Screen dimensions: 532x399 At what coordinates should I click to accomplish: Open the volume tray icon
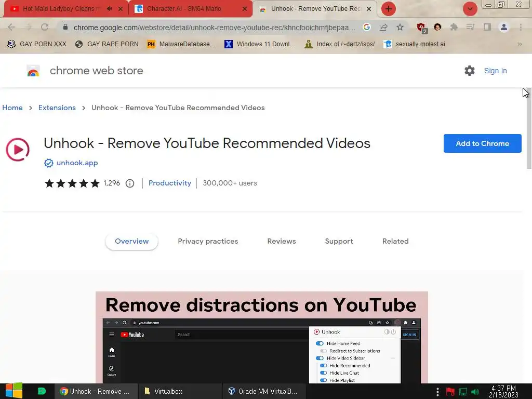coord(475,392)
